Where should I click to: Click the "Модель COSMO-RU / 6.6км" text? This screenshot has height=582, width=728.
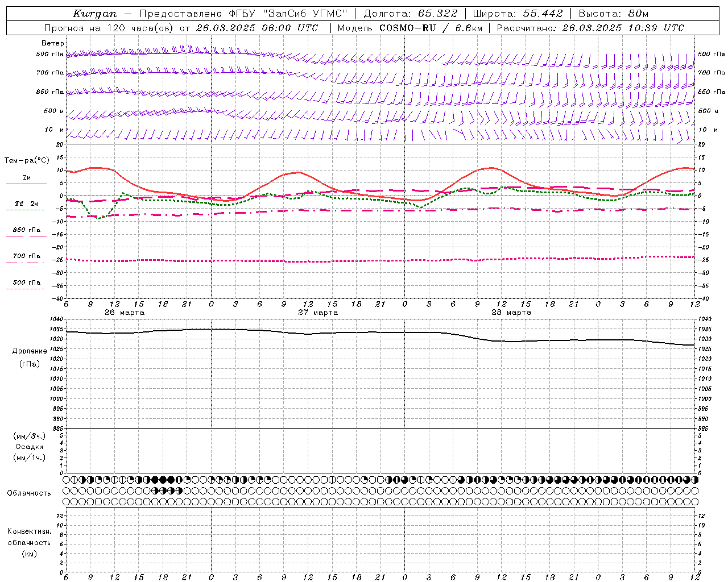[x=409, y=28]
